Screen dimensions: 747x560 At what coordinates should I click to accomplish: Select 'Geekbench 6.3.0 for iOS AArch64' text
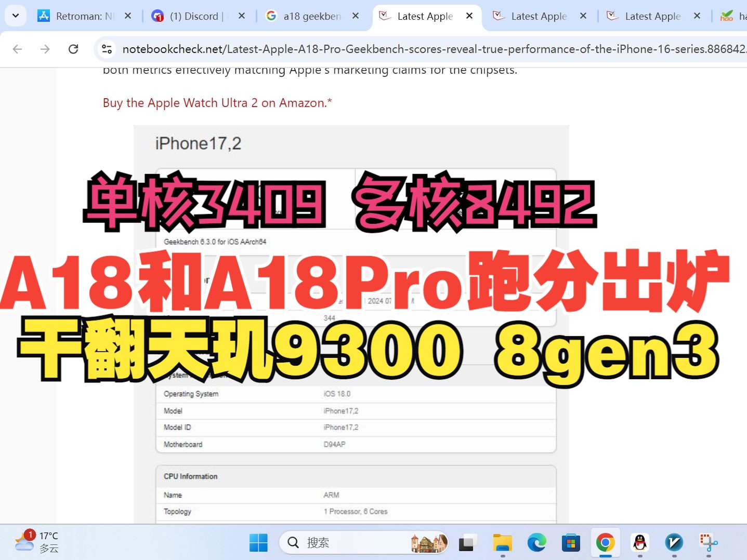[215, 242]
